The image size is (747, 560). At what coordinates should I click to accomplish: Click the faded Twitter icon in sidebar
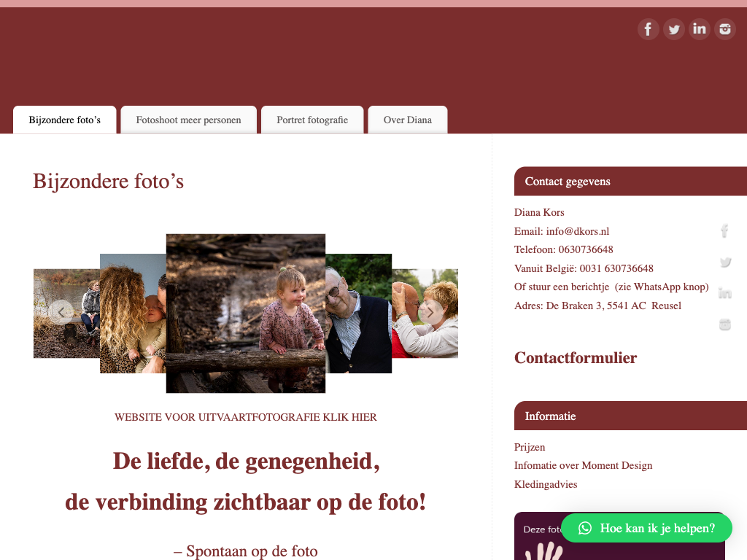[x=725, y=262]
